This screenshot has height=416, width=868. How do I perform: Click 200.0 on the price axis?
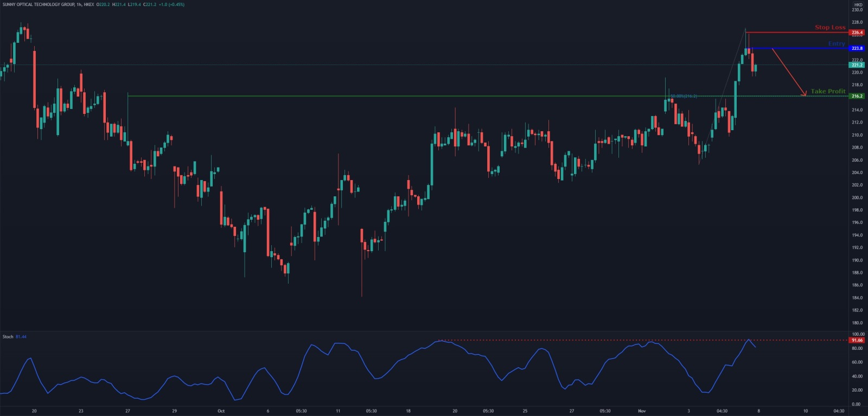pyautogui.click(x=857, y=197)
